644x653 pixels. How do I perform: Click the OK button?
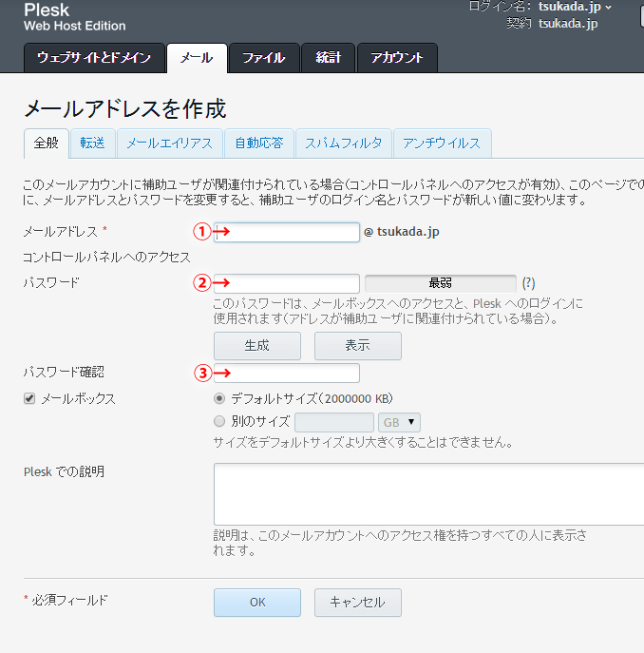click(257, 603)
